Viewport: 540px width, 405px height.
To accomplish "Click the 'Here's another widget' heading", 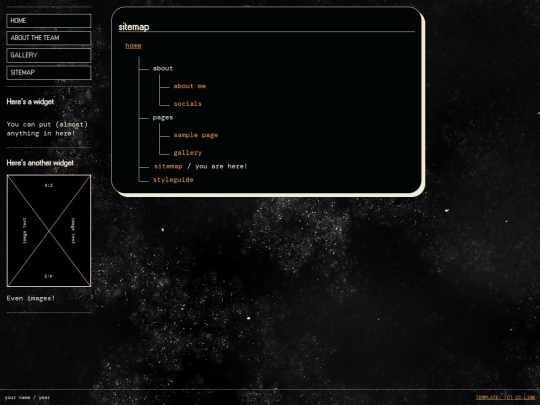I will [x=40, y=163].
